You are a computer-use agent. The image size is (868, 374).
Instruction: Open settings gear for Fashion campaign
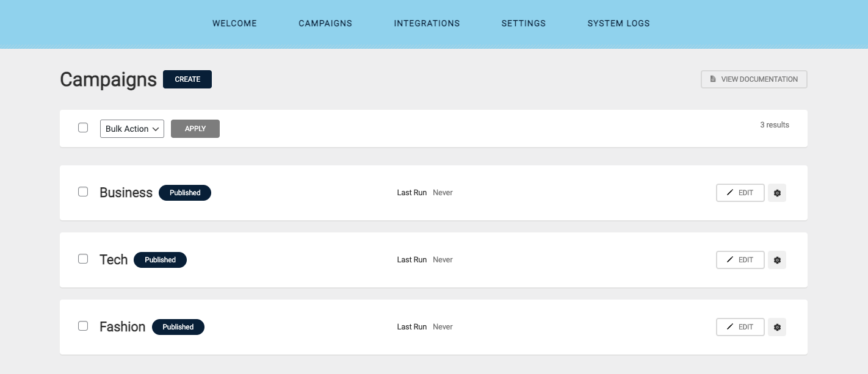(777, 327)
